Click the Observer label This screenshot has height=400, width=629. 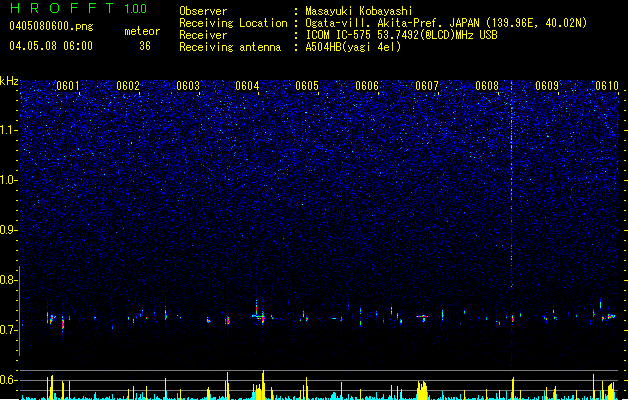(203, 11)
